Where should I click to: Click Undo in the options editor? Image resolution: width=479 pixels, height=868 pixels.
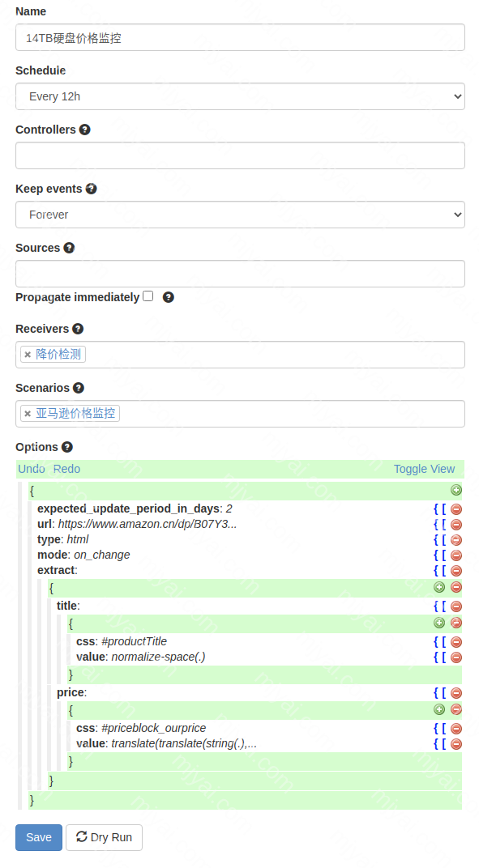(32, 470)
